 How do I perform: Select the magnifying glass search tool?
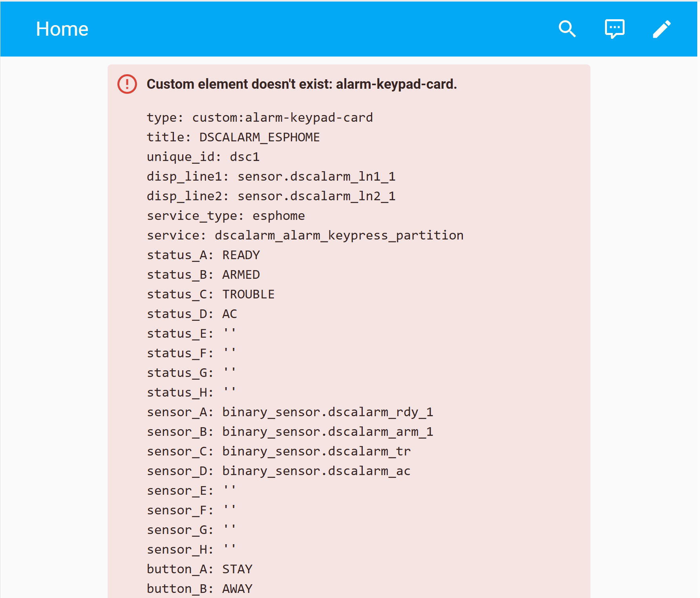(x=567, y=29)
